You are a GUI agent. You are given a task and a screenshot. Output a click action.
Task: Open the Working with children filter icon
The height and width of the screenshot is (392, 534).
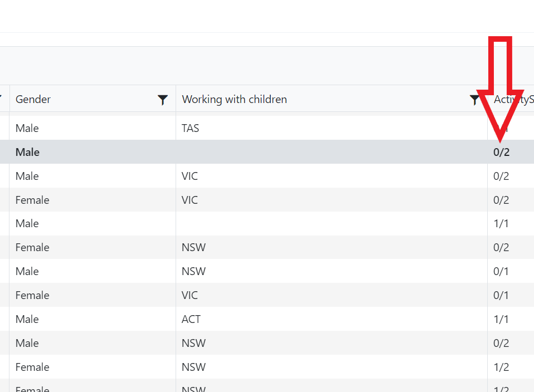tap(474, 100)
